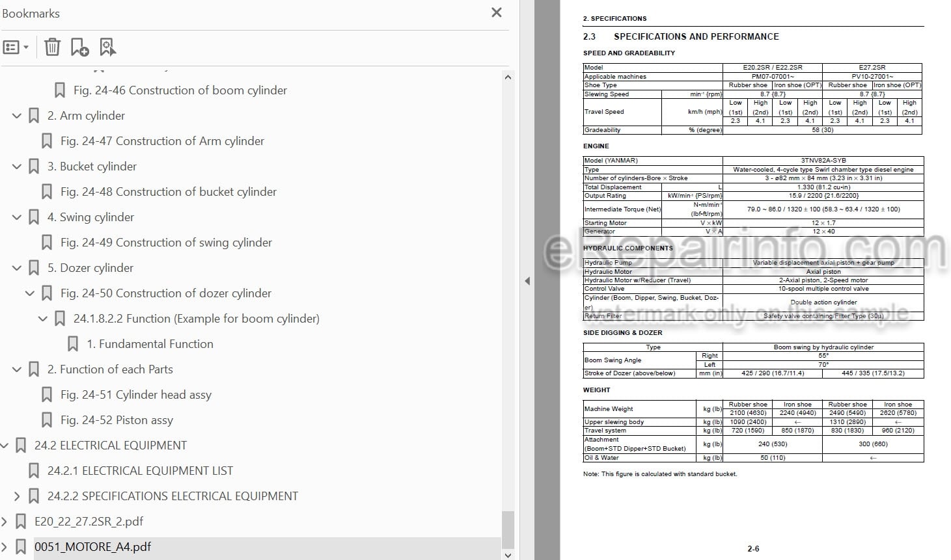Collapse navigation pane with left arrow handle

pyautogui.click(x=527, y=281)
